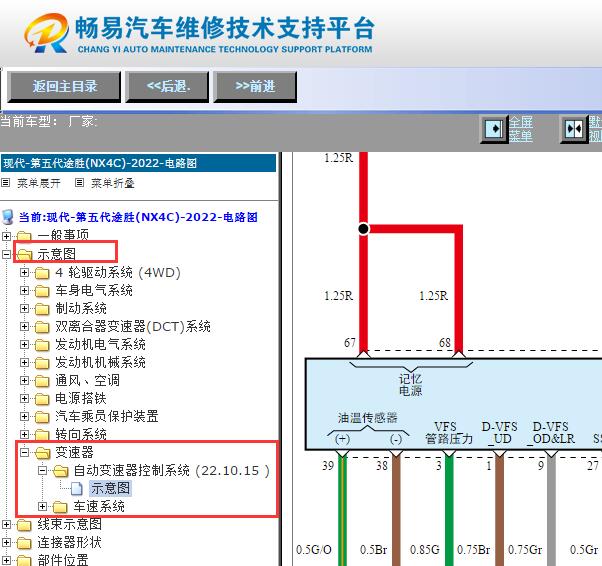Expand the 汽车乘员保护装置 node
Image resolution: width=602 pixels, height=566 pixels.
pos(24,417)
